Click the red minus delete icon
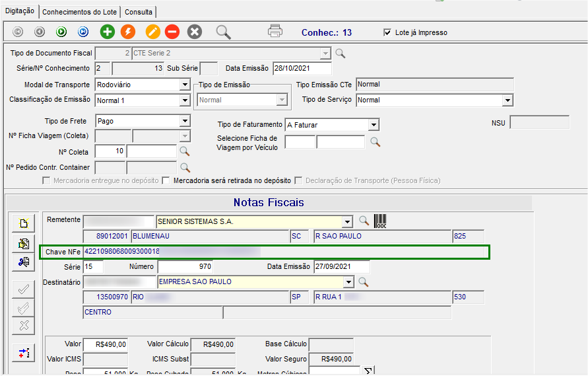The height and width of the screenshot is (376, 588). click(172, 31)
